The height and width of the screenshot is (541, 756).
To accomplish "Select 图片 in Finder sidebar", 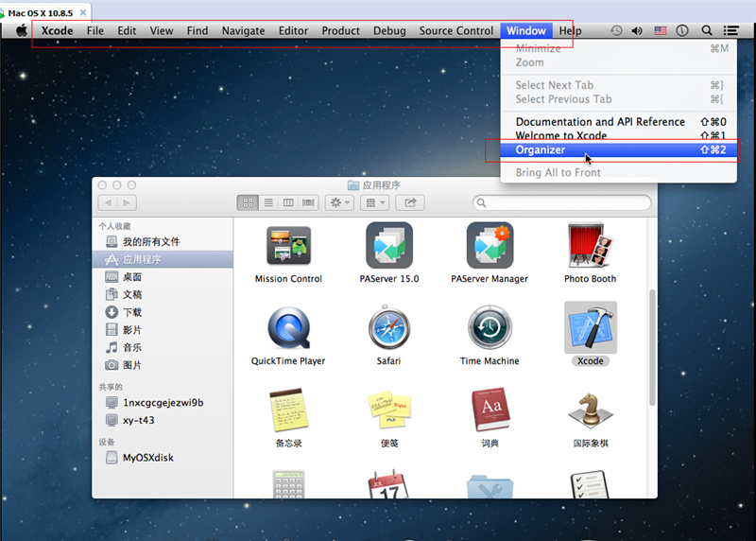I will point(163,365).
